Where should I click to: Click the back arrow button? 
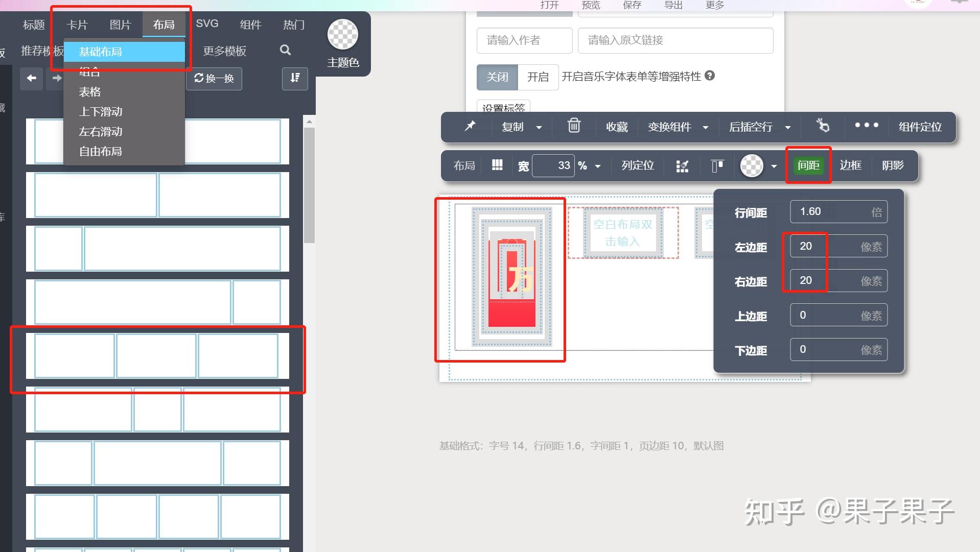32,78
